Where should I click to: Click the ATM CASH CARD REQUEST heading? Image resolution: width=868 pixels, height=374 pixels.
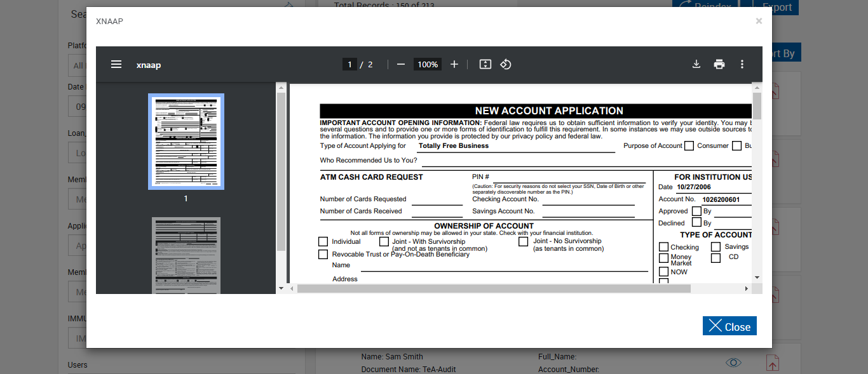[372, 177]
